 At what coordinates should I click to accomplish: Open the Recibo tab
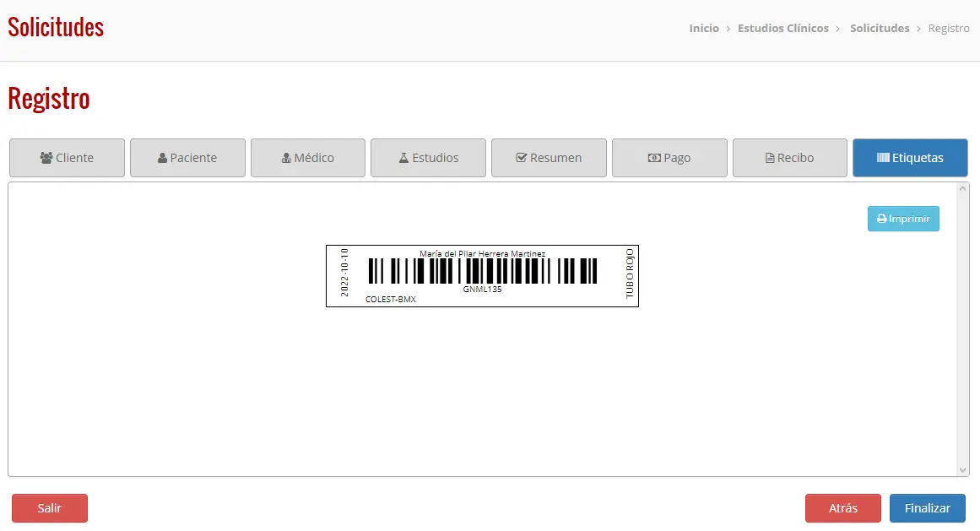pos(790,158)
